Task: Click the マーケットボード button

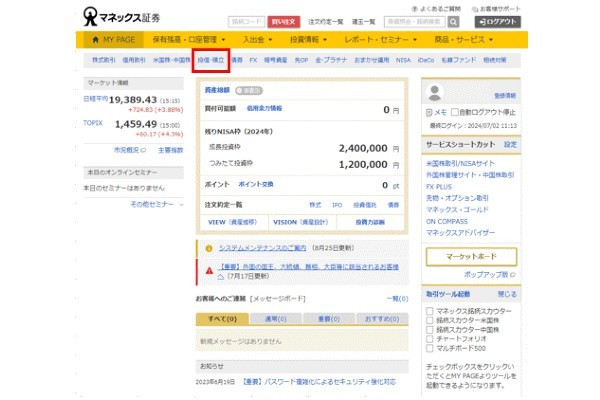Action: [471, 256]
